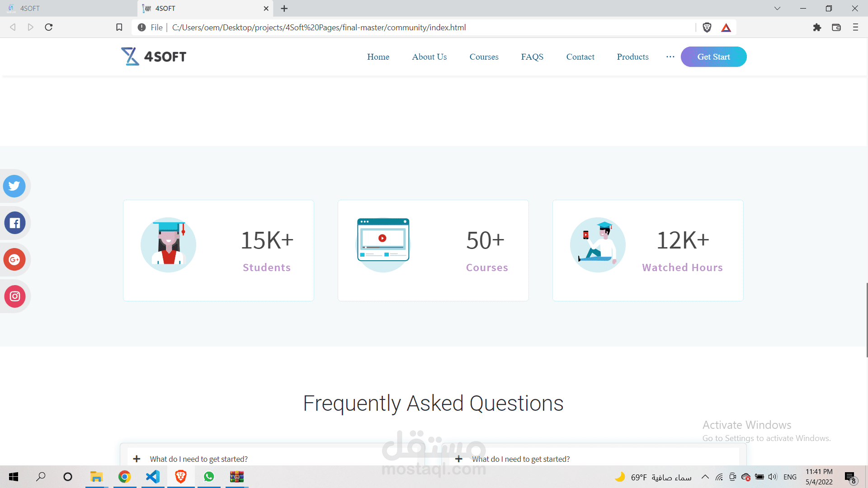Open Visual Studio Code from taskbar
868x488 pixels.
(x=153, y=477)
